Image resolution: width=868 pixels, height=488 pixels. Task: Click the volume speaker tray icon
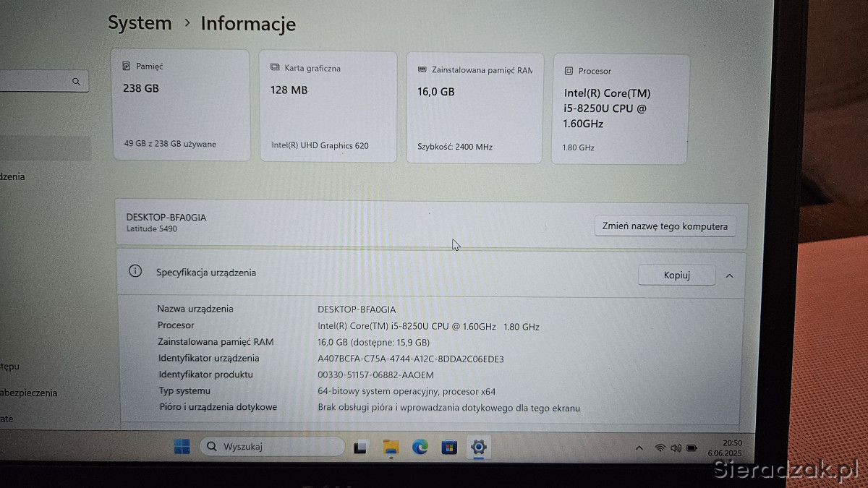tap(676, 448)
